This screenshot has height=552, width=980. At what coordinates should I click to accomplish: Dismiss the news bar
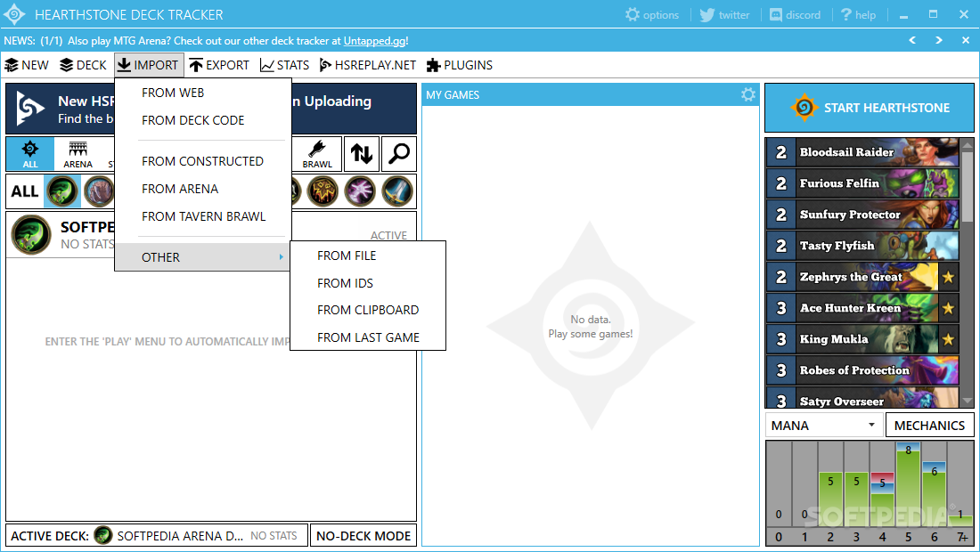[x=966, y=40]
